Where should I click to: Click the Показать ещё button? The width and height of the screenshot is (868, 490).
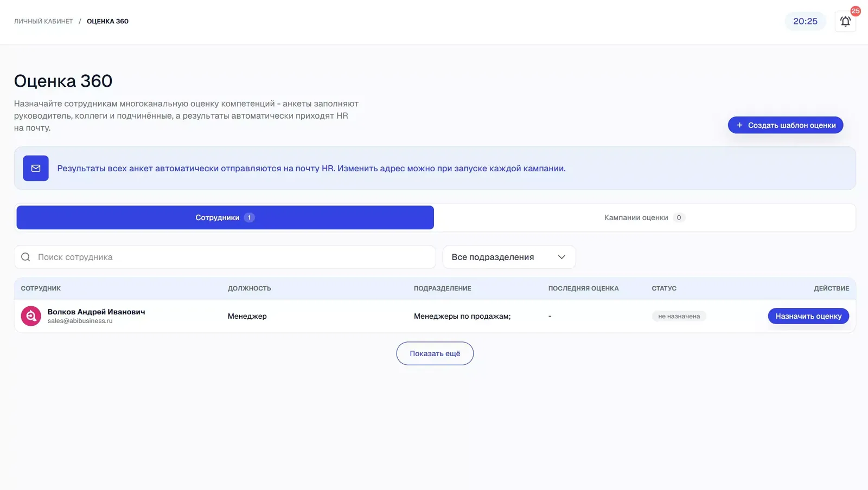tap(435, 353)
